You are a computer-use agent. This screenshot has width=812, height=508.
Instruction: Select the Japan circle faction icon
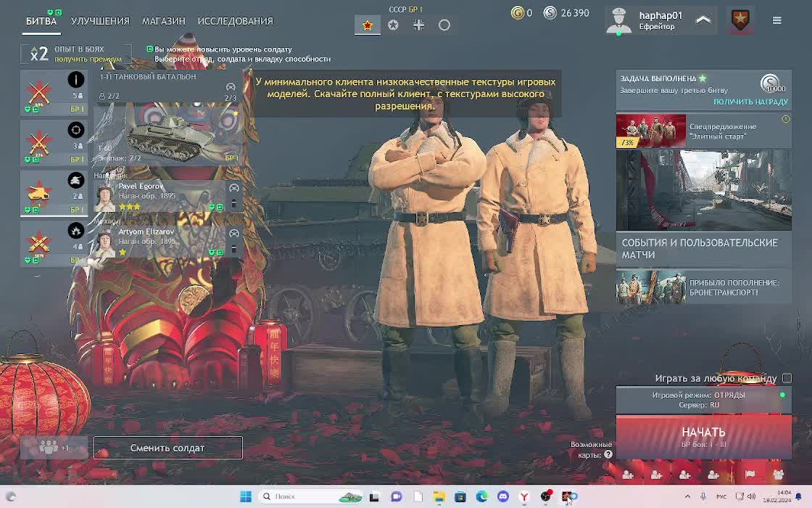click(x=444, y=25)
